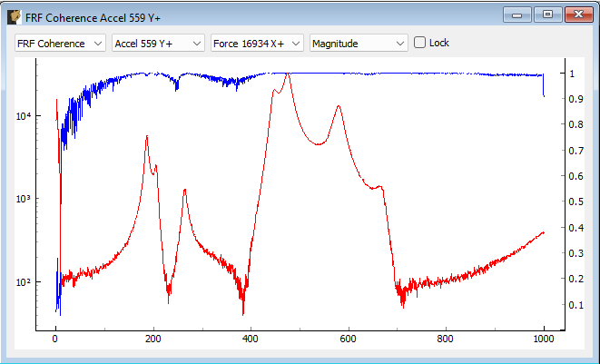Click the application icon in title bar
The width and height of the screenshot is (600, 364).
(x=15, y=15)
